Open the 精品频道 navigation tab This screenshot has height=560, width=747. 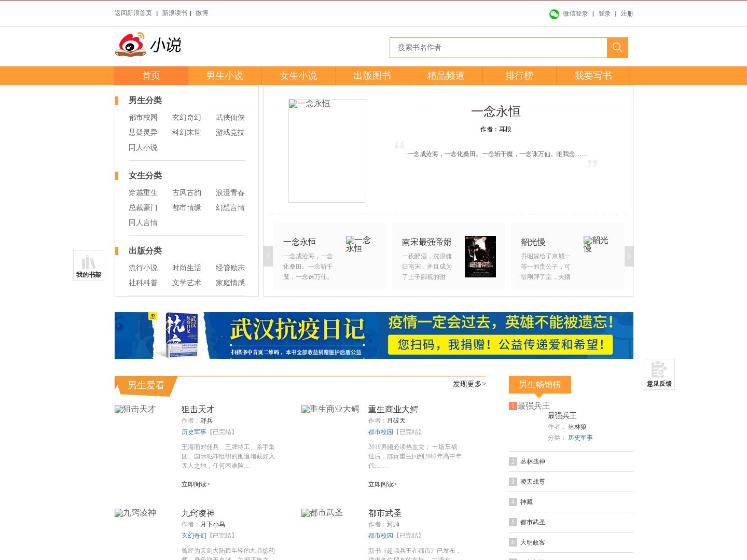[446, 76]
